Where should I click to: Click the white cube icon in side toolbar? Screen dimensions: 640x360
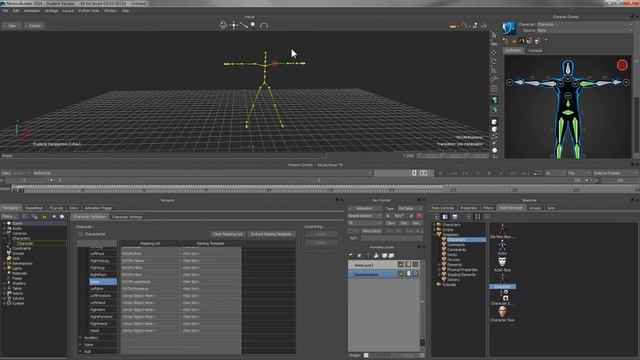(x=494, y=122)
